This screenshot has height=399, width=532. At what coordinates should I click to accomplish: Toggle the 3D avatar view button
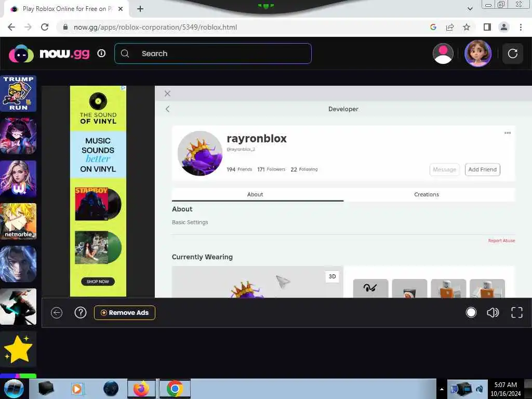[x=332, y=276]
